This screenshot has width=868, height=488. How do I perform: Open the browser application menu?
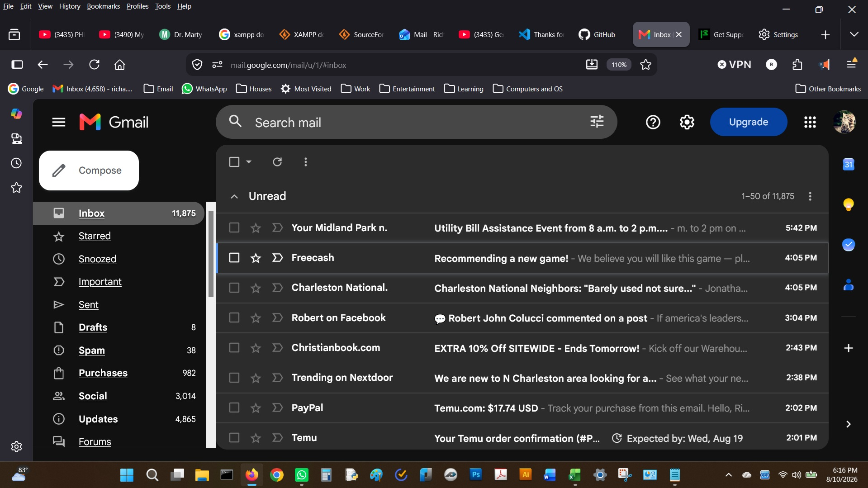pyautogui.click(x=852, y=64)
